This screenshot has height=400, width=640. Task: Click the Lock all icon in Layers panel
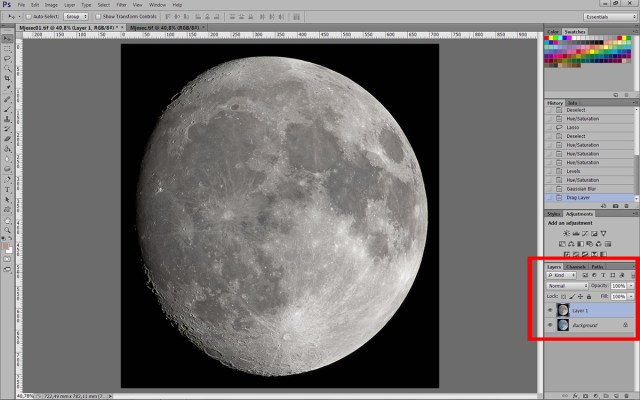(587, 297)
